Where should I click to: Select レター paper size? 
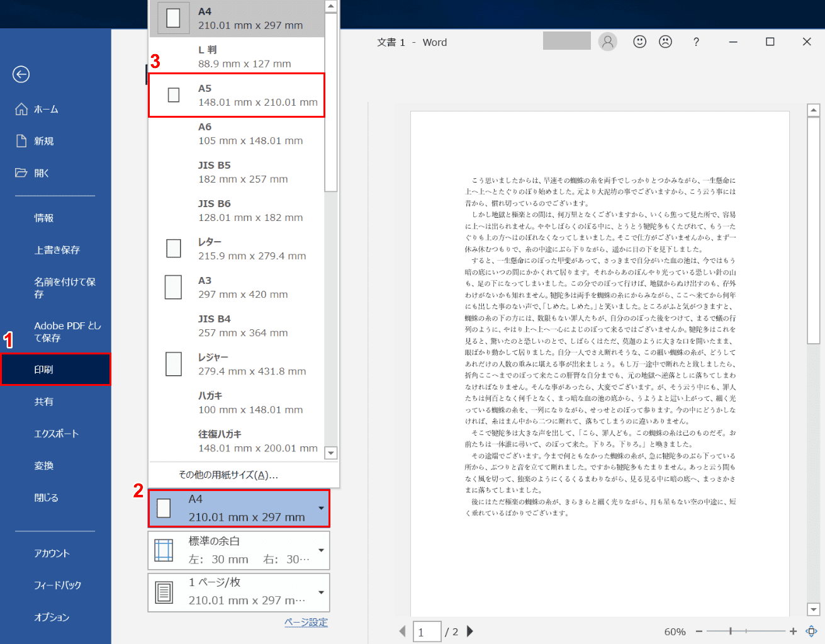point(237,249)
